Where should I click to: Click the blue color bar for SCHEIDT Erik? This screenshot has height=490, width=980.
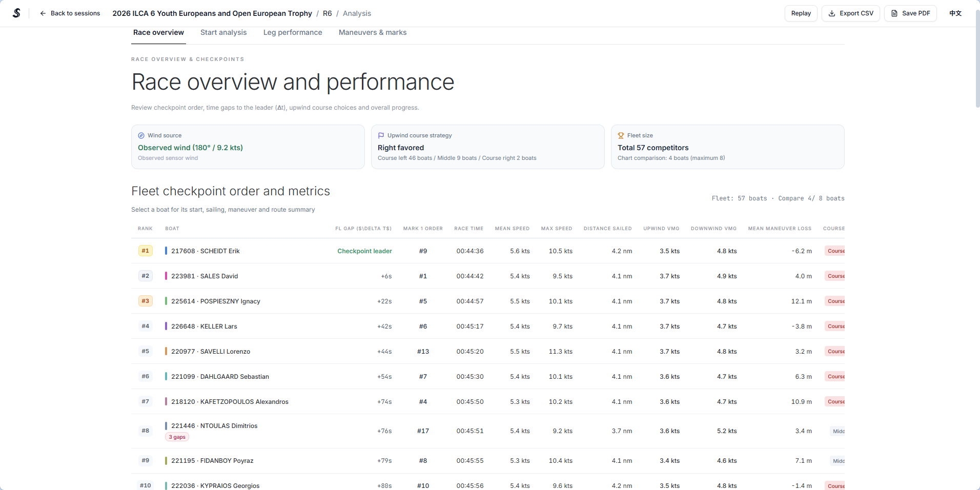click(x=166, y=251)
